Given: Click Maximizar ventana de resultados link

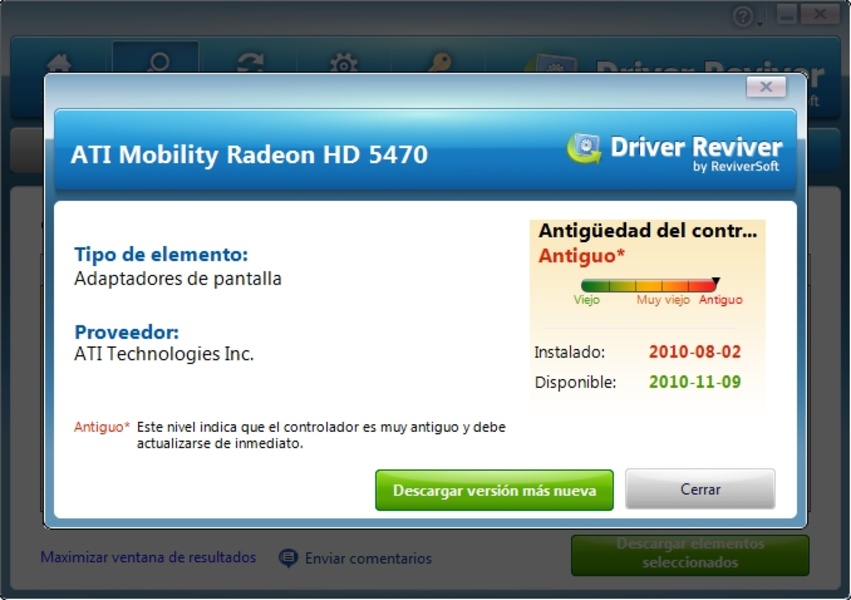Looking at the screenshot, I should (x=148, y=557).
